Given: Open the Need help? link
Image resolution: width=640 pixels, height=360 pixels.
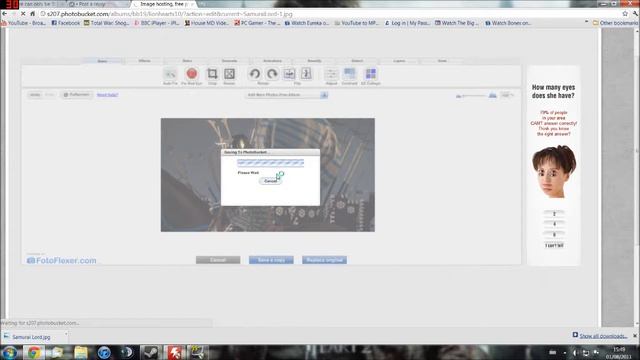Looking at the screenshot, I should point(107,95).
